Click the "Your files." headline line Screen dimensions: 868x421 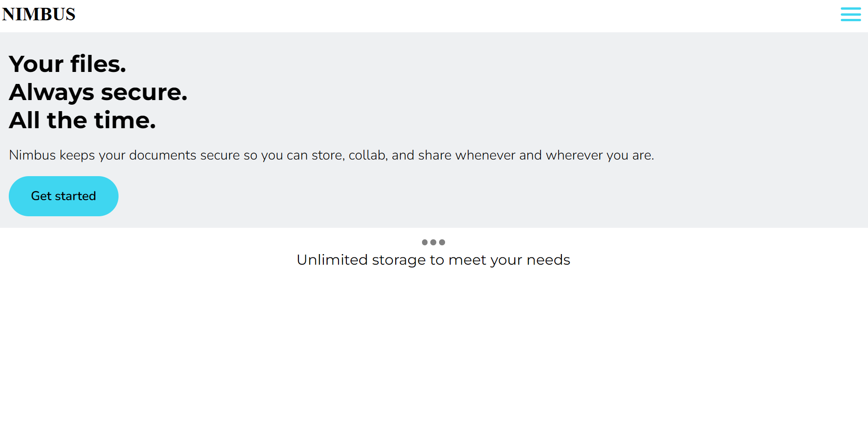coord(67,64)
